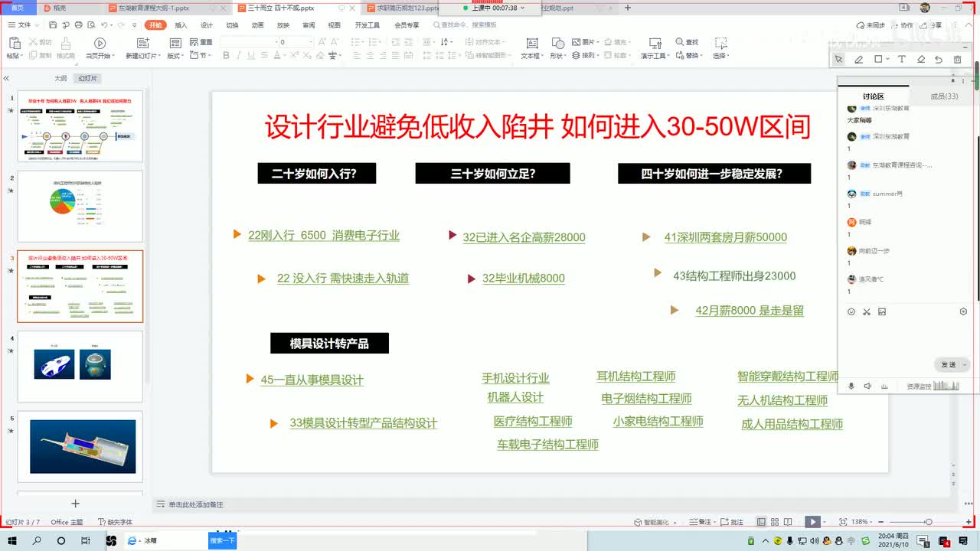Screen dimensions: 980x551
Task: Toggle Underline formatting button
Action: pos(250,56)
